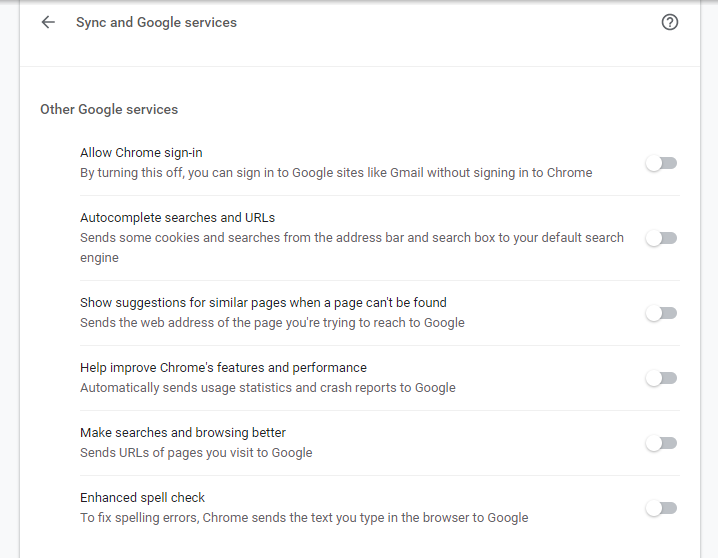Go back using the left arrow
Image resolution: width=718 pixels, height=558 pixels.
coord(48,22)
